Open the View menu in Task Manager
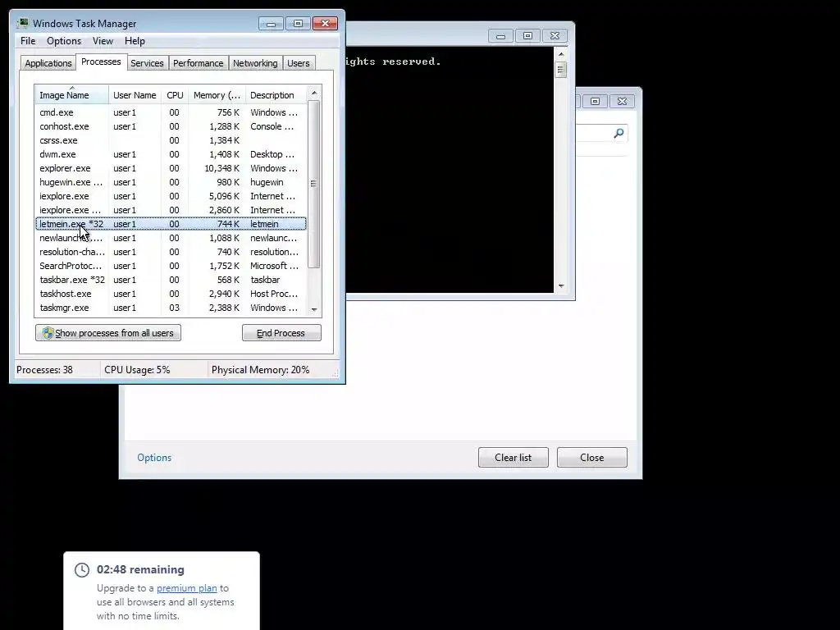Screen dimensions: 840x630 coord(103,41)
